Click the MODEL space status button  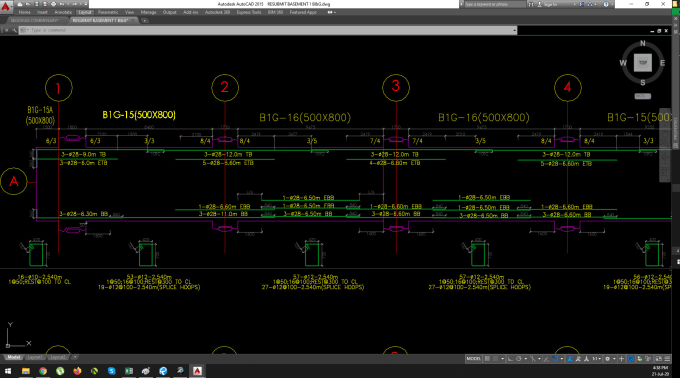[x=474, y=359]
